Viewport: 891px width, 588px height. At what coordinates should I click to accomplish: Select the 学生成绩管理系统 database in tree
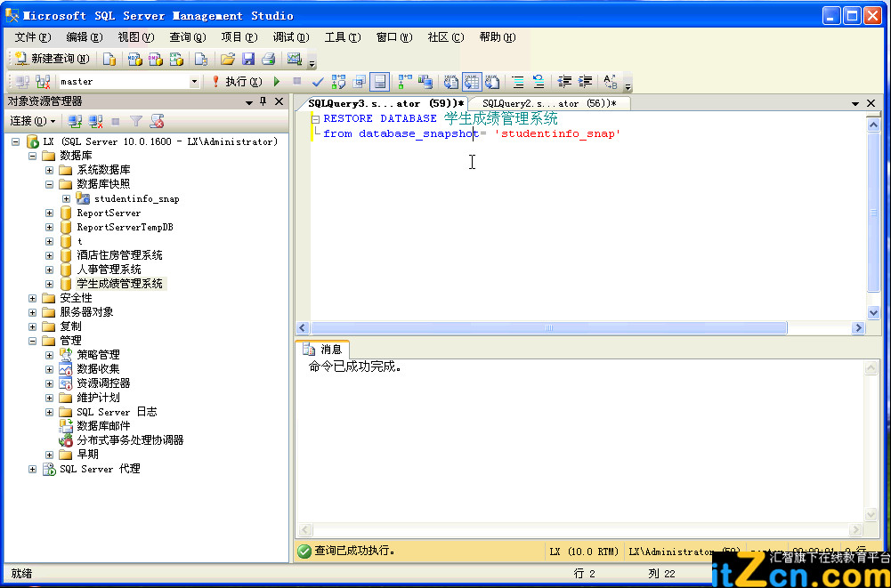pos(119,284)
